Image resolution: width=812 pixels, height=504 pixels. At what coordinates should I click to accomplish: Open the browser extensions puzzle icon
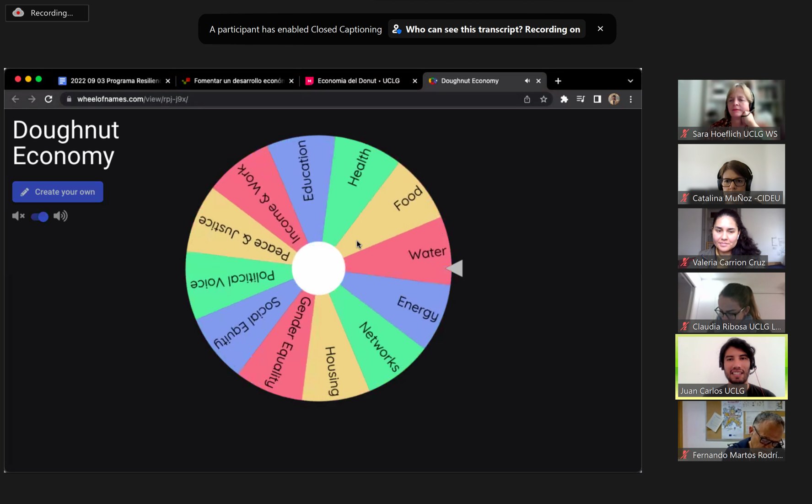click(x=564, y=99)
